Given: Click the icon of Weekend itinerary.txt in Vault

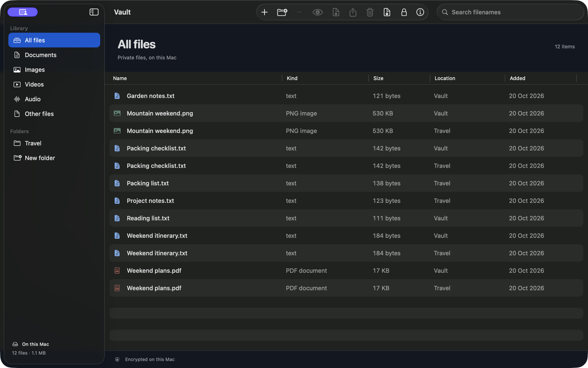Looking at the screenshot, I should [x=117, y=236].
